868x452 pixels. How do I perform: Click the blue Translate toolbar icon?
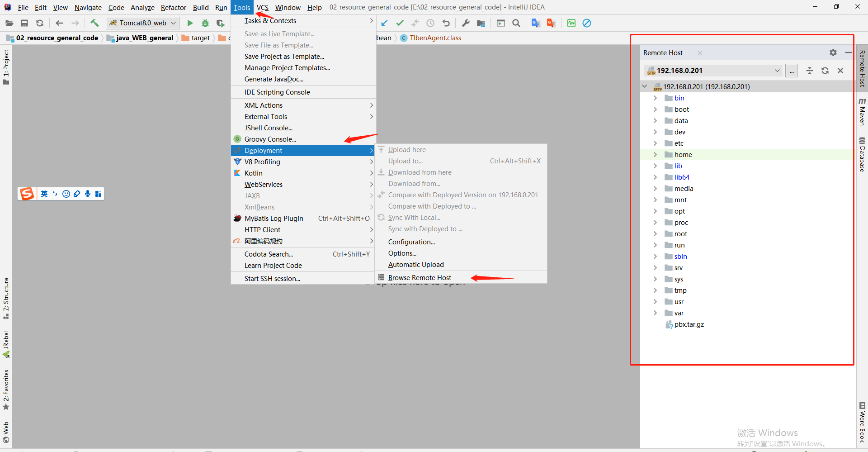tap(536, 23)
